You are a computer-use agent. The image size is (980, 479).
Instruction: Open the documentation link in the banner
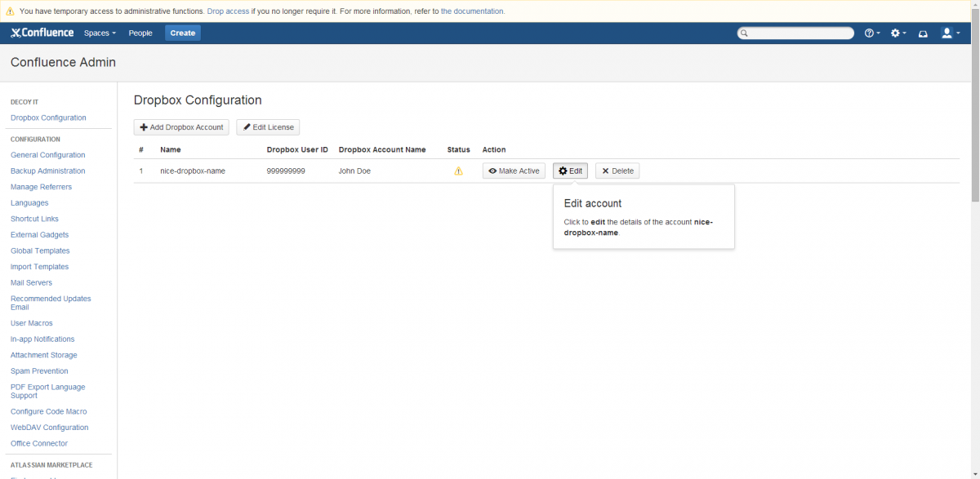coord(473,11)
